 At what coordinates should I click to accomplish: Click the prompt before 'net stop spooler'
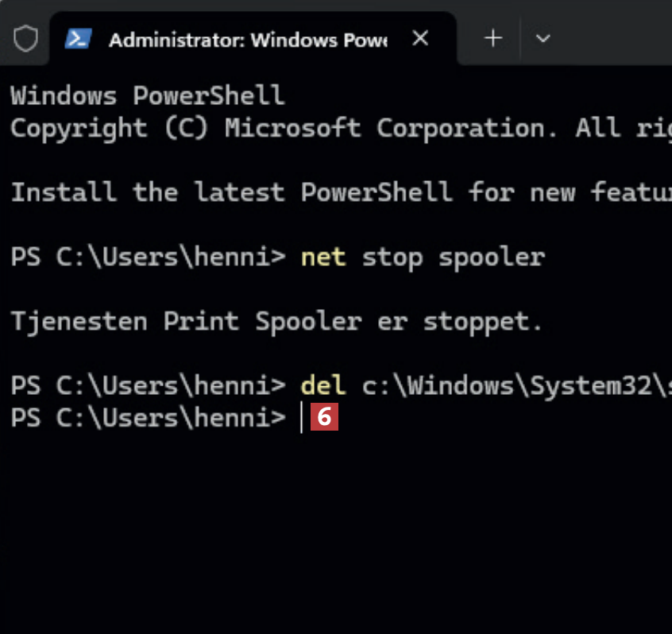(148, 257)
